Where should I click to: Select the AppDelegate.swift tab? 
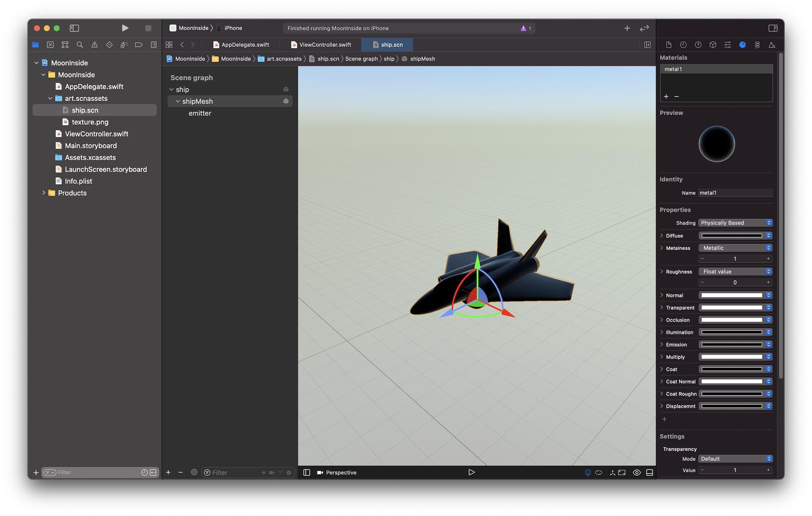(x=245, y=45)
